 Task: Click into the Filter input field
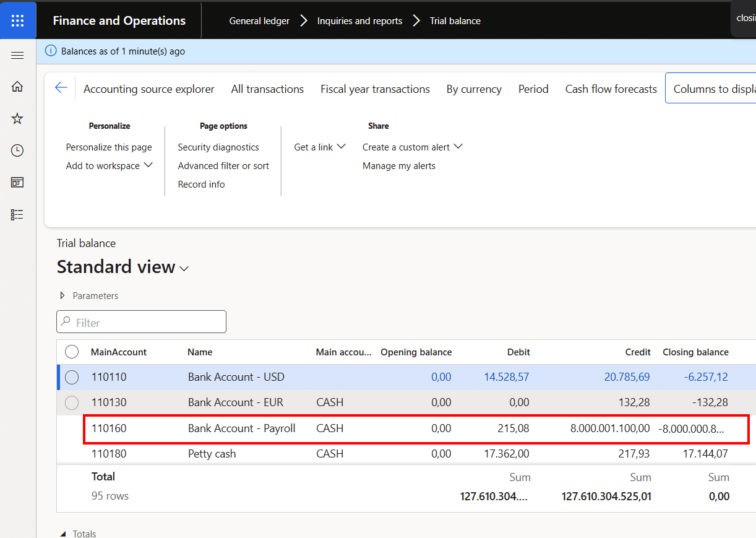pos(141,322)
